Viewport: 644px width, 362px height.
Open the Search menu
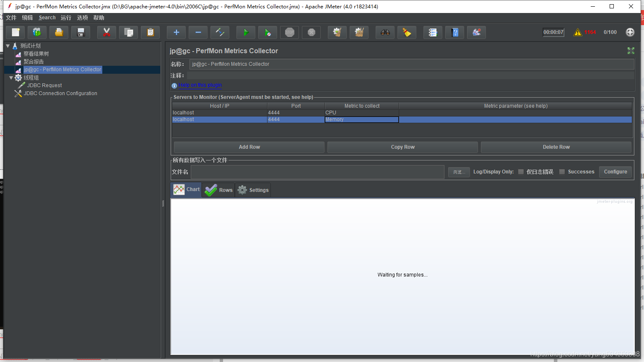click(x=47, y=18)
